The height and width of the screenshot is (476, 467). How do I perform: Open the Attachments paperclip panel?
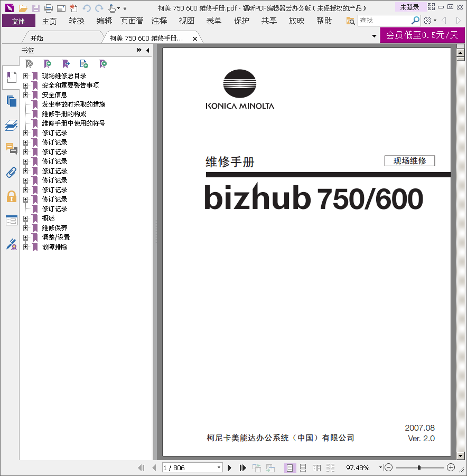[12, 173]
